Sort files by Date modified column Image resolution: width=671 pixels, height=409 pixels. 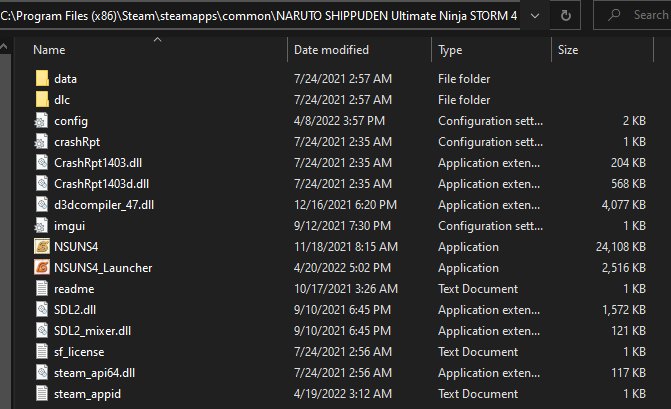331,50
